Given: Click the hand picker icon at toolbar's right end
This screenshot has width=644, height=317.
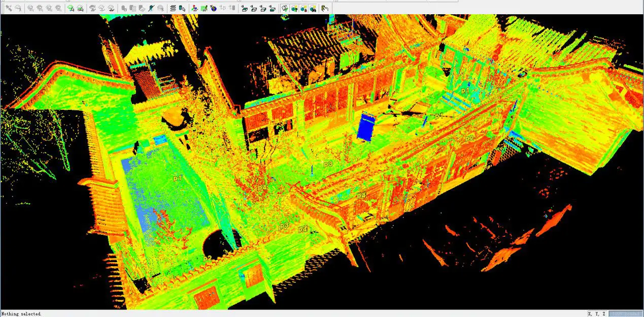Looking at the screenshot, I should pyautogui.click(x=324, y=8).
